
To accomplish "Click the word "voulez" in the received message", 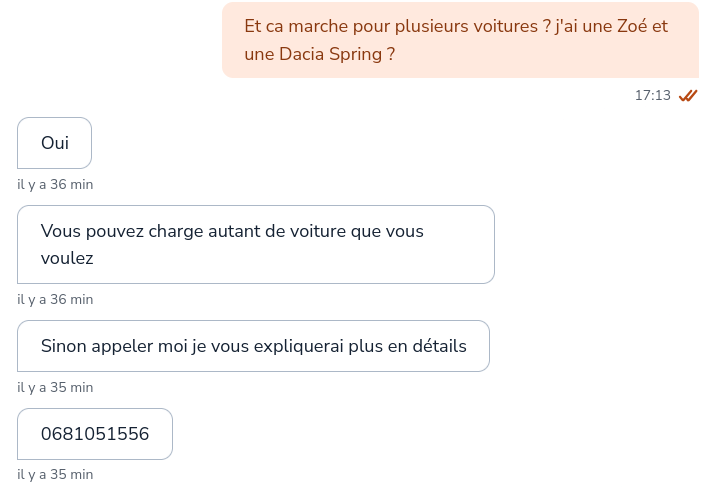I will [x=67, y=258].
